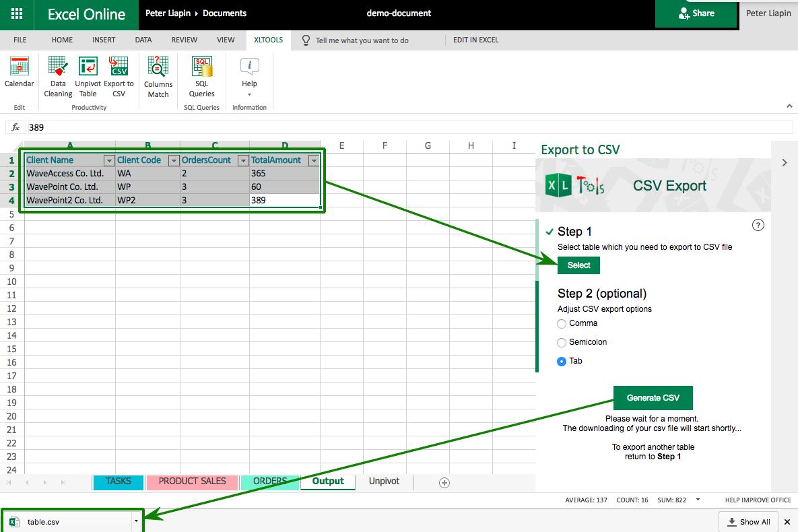The width and height of the screenshot is (798, 532).
Task: Add a new sheet with plus icon
Action: click(x=444, y=483)
